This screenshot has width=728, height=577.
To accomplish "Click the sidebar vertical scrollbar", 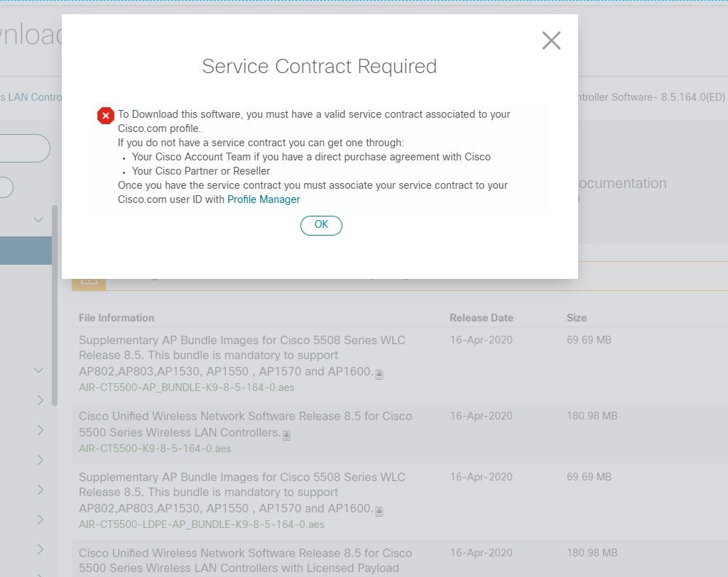I will [55, 305].
